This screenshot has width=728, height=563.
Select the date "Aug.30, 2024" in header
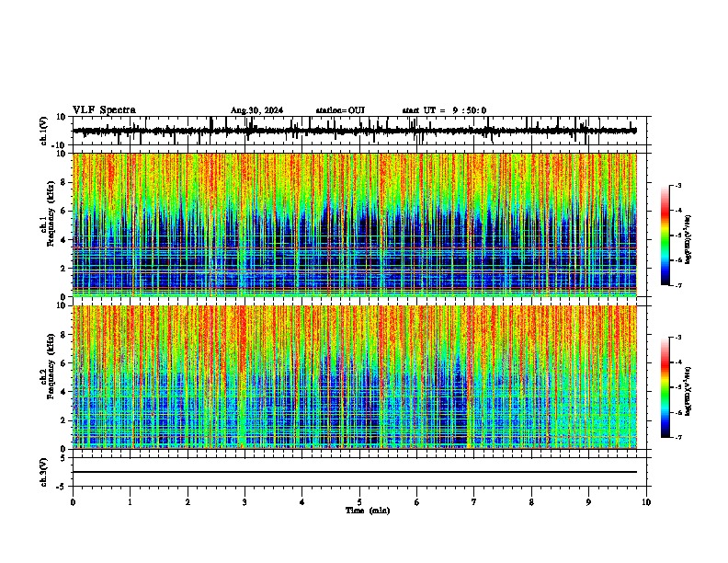pos(256,110)
